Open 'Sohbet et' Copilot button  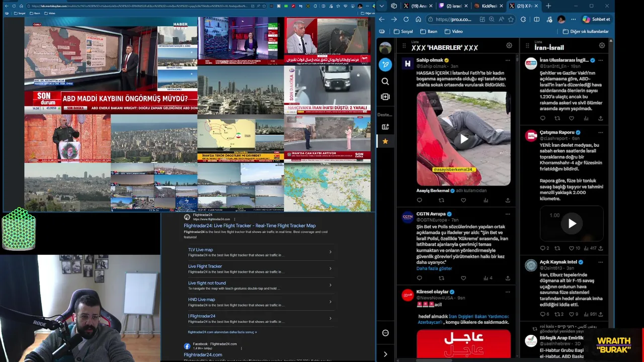coord(596,19)
